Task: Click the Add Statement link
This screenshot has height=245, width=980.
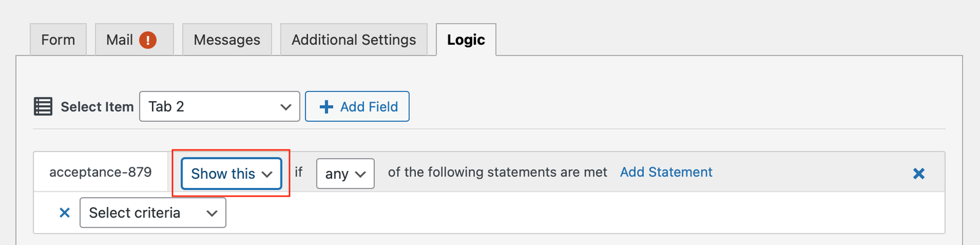Action: [666, 172]
